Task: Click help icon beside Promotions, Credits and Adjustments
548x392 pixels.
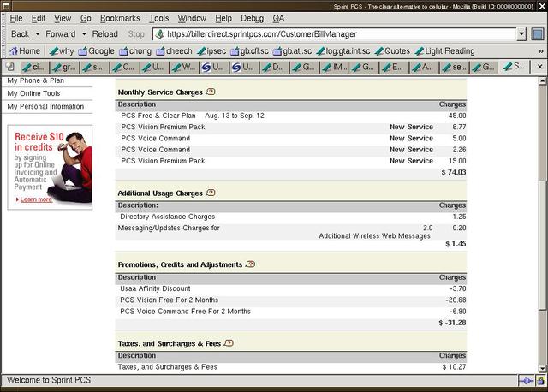Action: pyautogui.click(x=250, y=264)
